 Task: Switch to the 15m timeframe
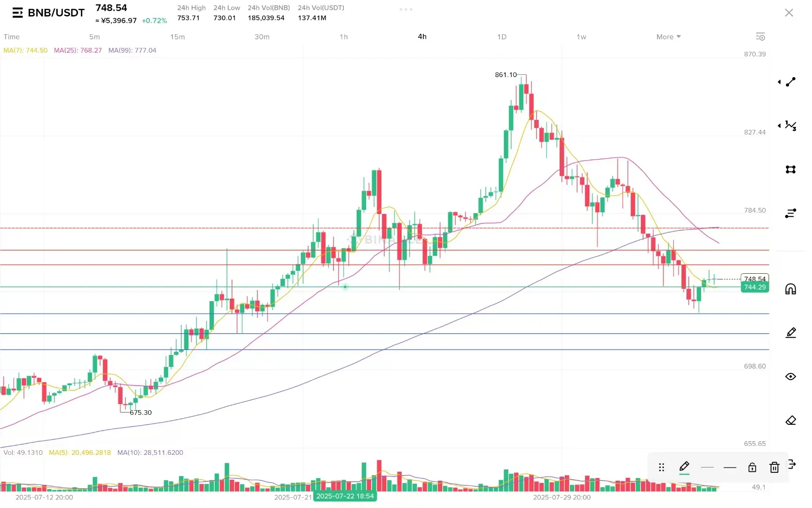click(178, 37)
